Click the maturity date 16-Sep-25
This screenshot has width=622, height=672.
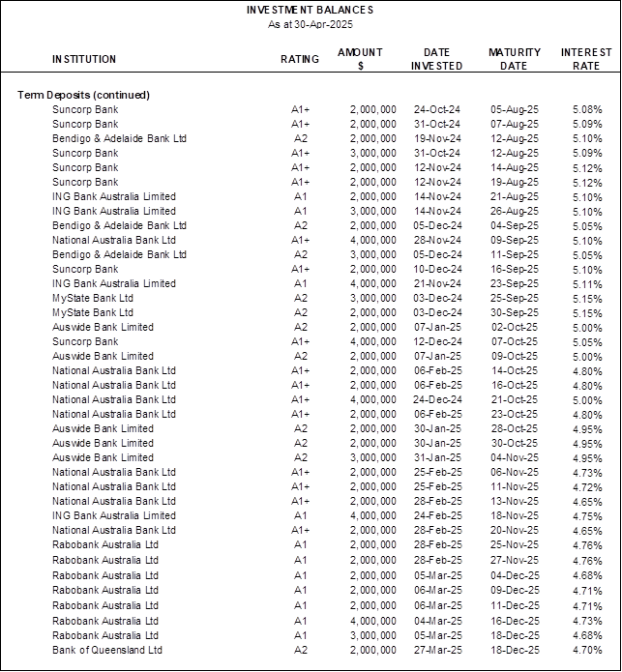(x=515, y=269)
